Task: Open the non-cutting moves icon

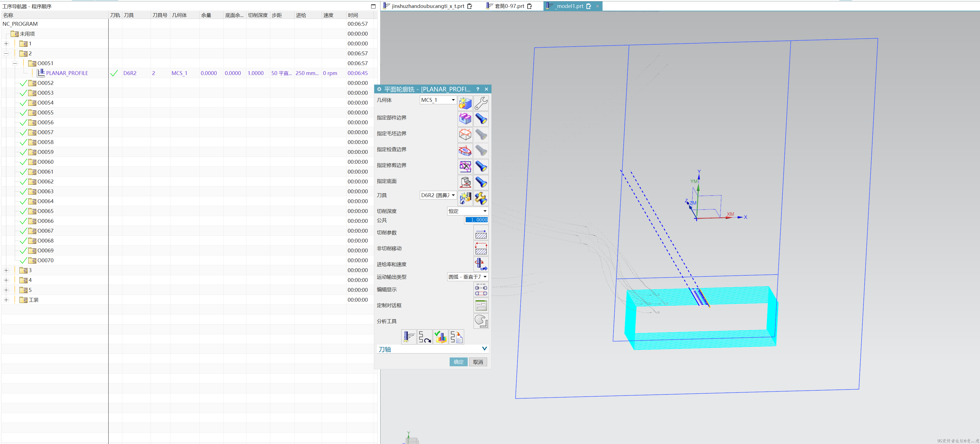Action: coord(481,249)
